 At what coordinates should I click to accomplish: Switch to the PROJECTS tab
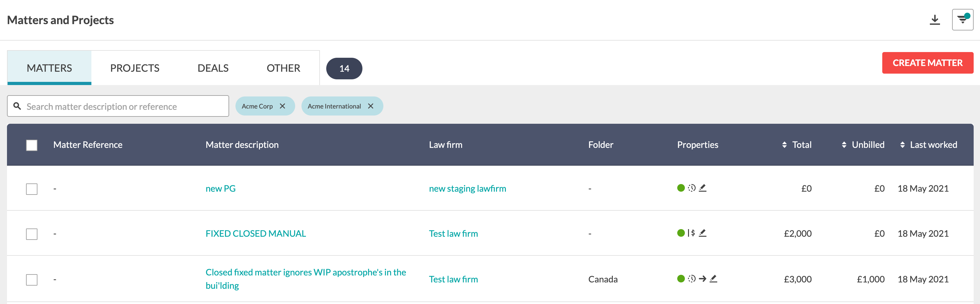[135, 68]
